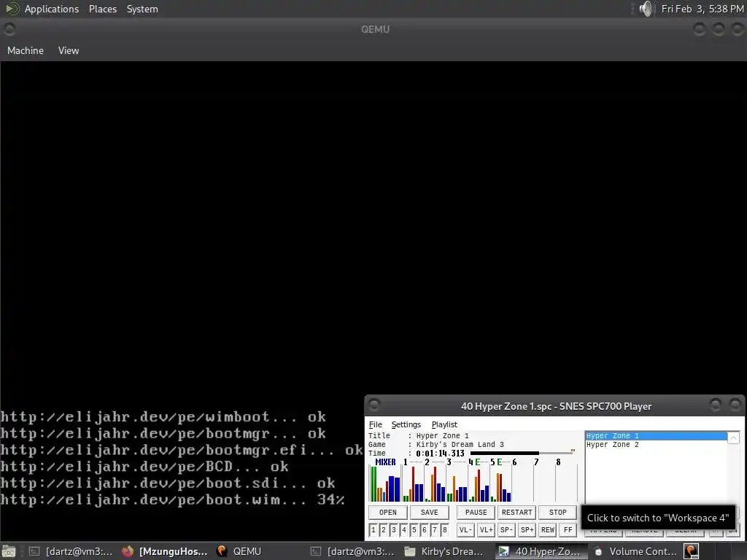The width and height of the screenshot is (747, 560).
Task: Click RESTART to restart the track
Action: point(517,513)
